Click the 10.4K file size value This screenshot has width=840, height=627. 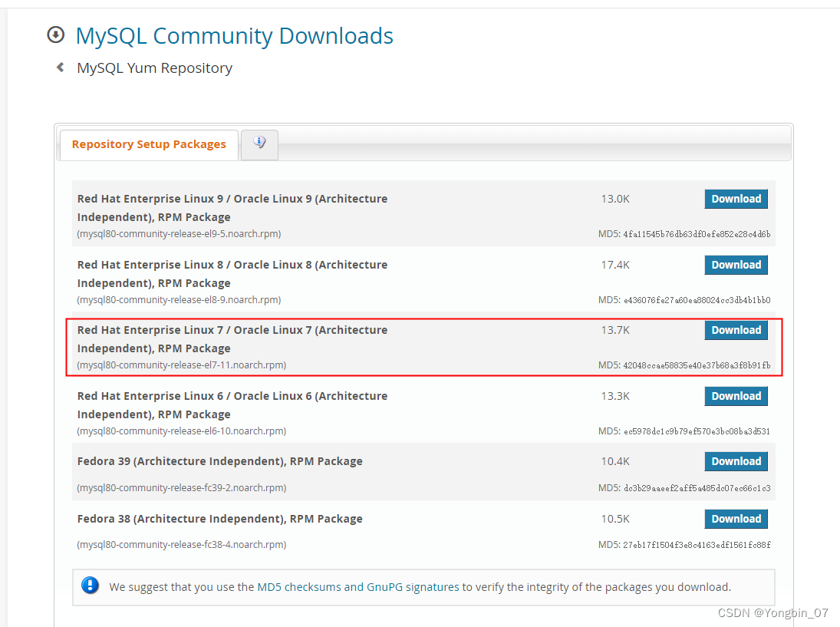tap(615, 461)
